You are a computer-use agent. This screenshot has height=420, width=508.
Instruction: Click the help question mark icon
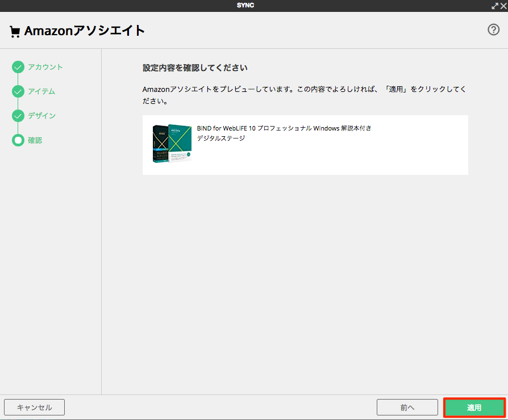pyautogui.click(x=493, y=30)
